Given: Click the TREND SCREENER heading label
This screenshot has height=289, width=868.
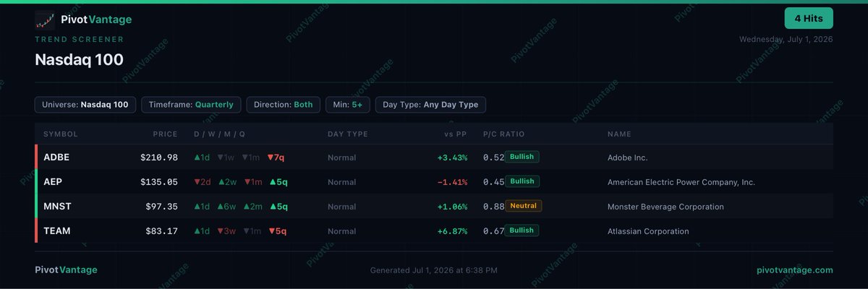Looking at the screenshot, I should tap(80, 40).
